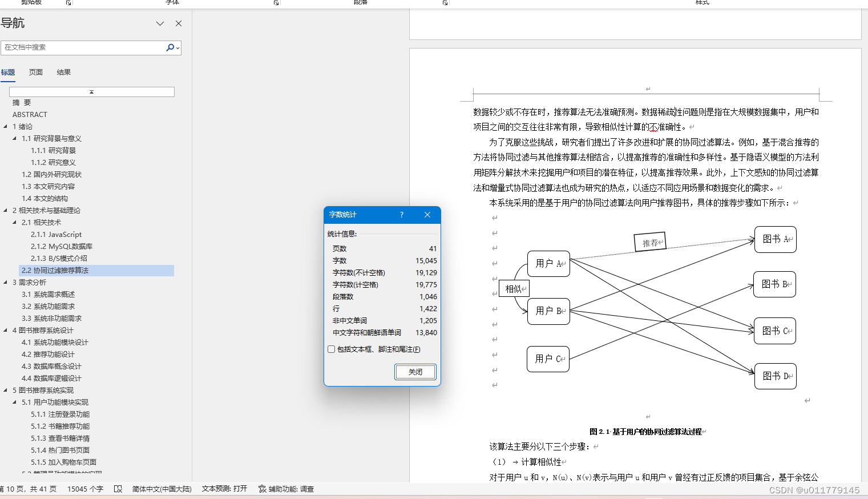
Task: Select heading 5.1.3 查看书籍详情
Action: point(60,438)
